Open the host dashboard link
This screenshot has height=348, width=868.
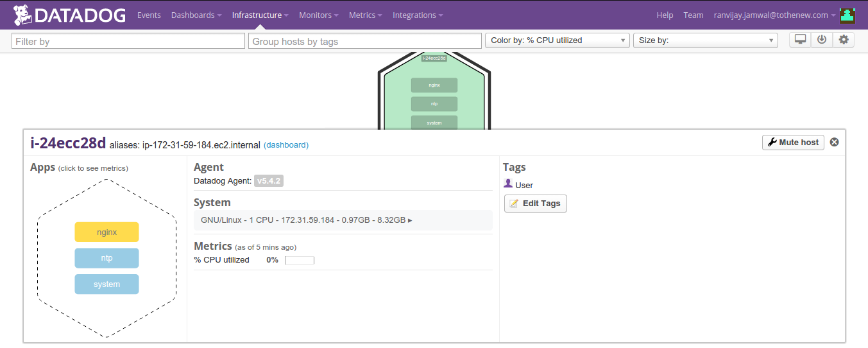pyautogui.click(x=286, y=145)
